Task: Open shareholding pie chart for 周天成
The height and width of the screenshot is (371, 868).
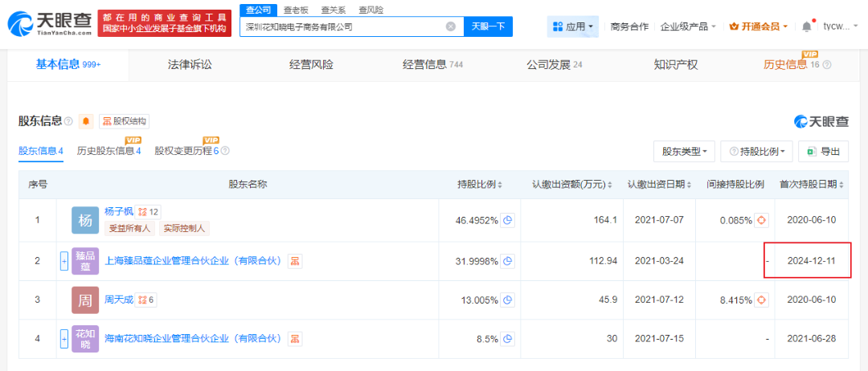Action: point(507,300)
